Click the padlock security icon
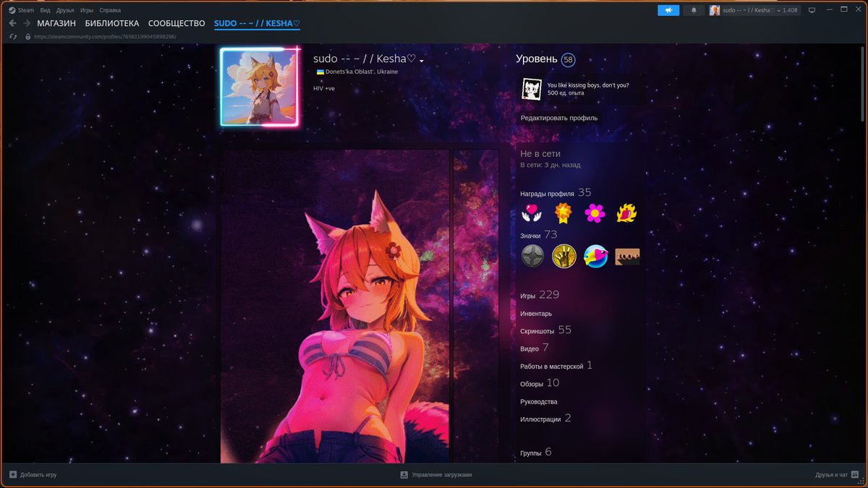 pos(27,36)
